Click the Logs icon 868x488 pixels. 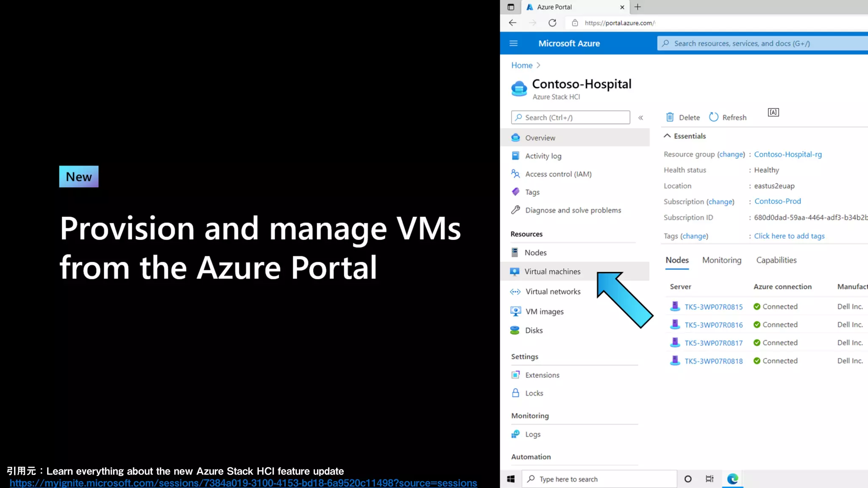click(515, 434)
